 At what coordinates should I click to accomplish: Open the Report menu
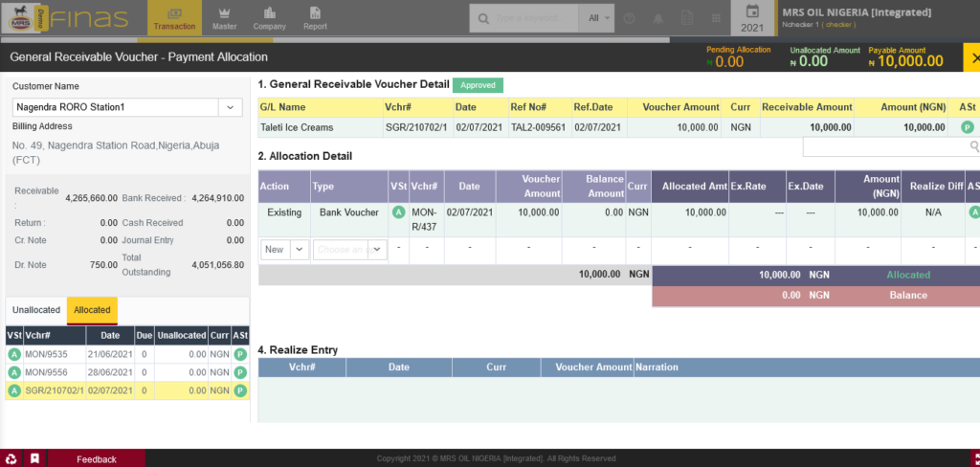(315, 18)
